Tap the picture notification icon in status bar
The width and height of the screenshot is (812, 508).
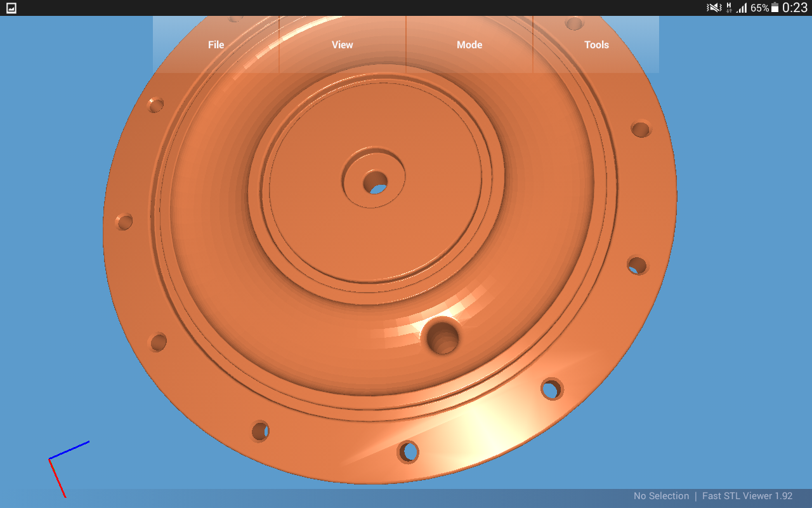[11, 8]
